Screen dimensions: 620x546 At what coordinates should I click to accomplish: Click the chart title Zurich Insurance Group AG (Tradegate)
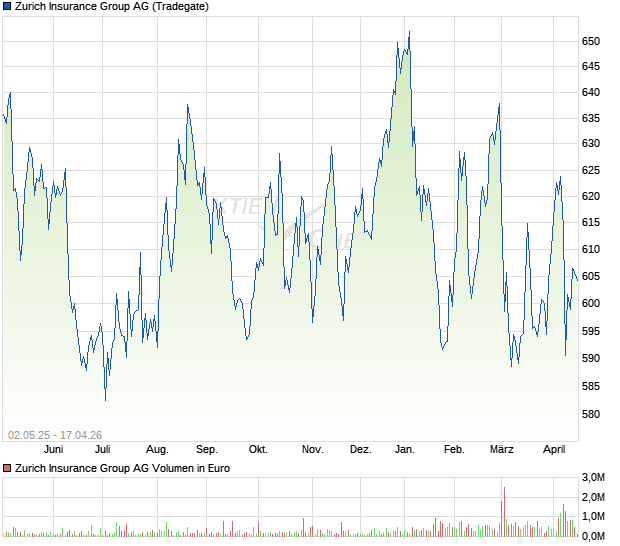click(x=118, y=6)
